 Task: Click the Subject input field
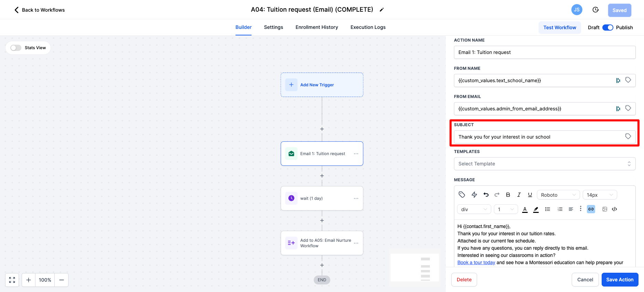click(x=545, y=137)
